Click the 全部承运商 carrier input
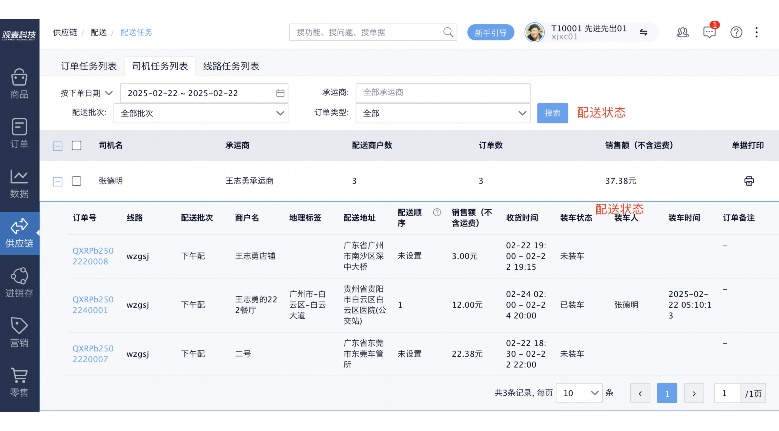This screenshot has width=779, height=431. pyautogui.click(x=443, y=92)
